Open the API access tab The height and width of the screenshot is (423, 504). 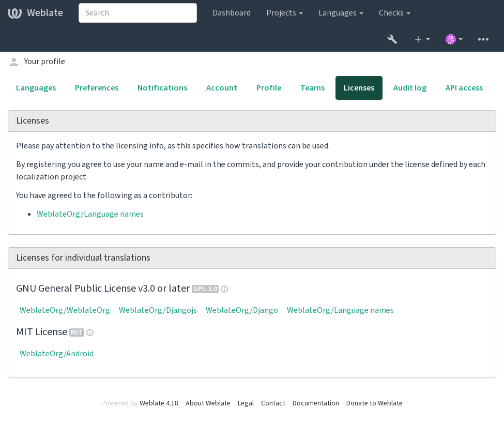[x=464, y=88]
